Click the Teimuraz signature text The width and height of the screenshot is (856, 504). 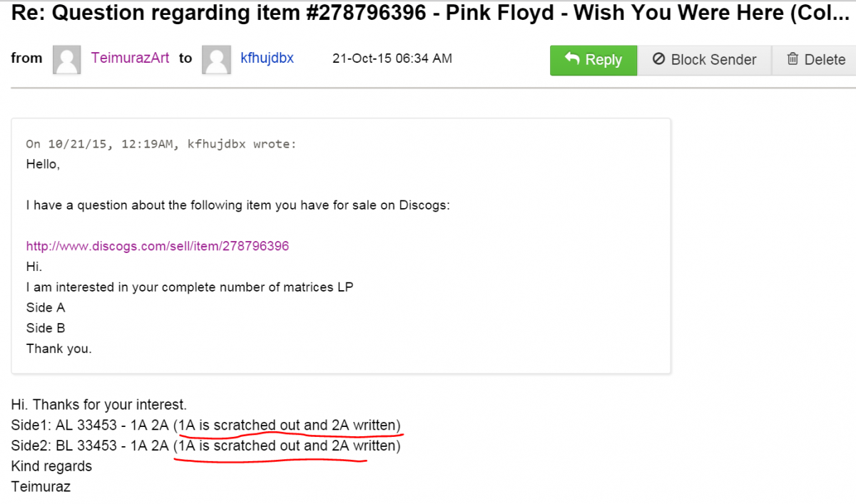[41, 487]
